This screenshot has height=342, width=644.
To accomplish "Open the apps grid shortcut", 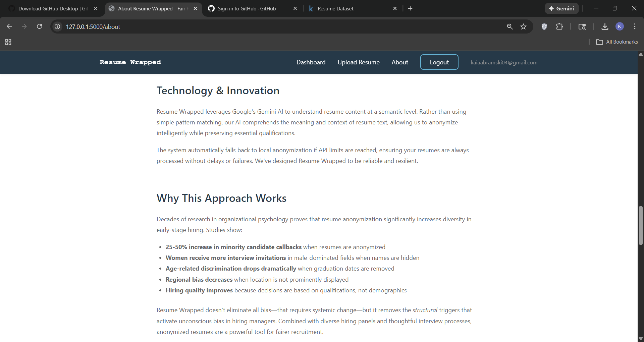I will tap(8, 42).
